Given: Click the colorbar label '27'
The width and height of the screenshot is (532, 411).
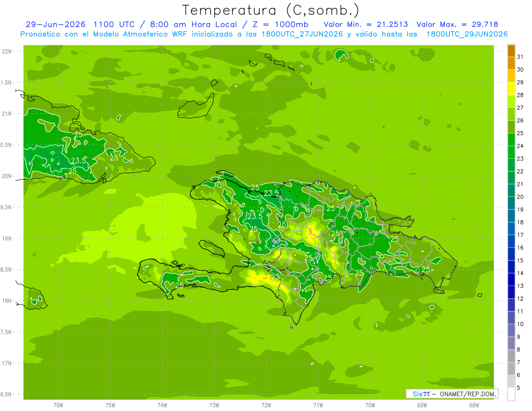Looking at the screenshot, I should point(520,107).
